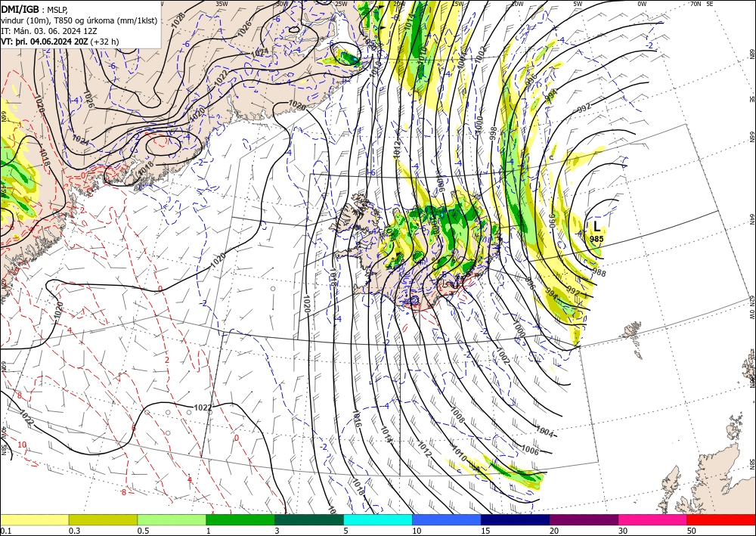Click the legend tick label '20'
This screenshot has height=536, width=756.
point(554,531)
